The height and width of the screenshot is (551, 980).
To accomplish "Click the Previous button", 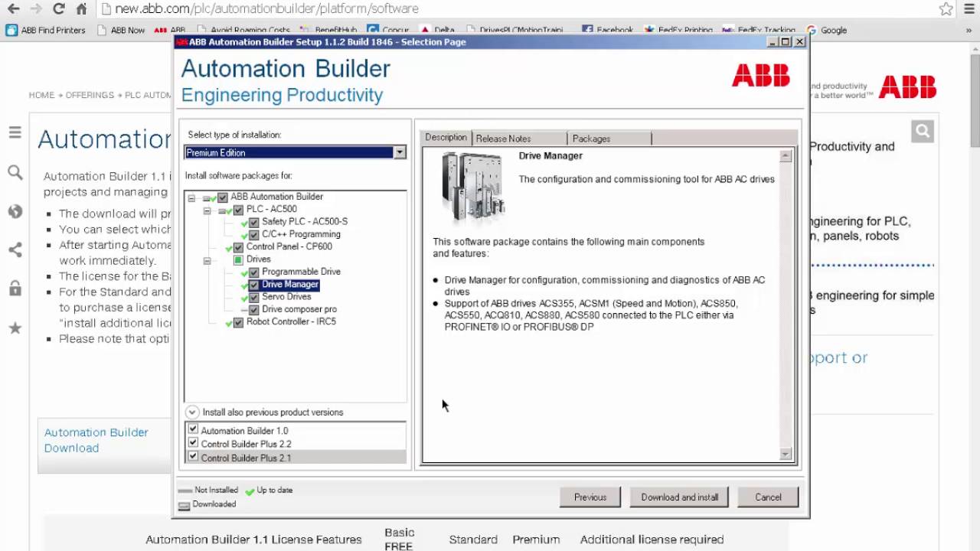I will pos(590,497).
